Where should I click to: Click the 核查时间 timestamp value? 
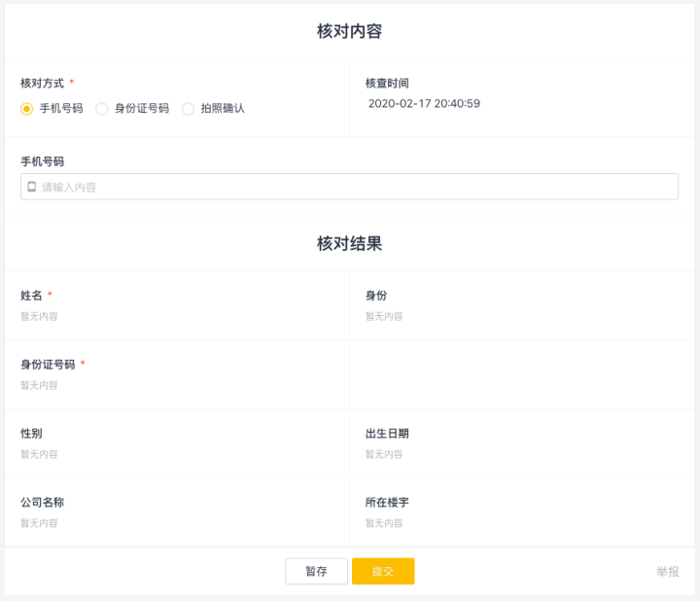(x=424, y=104)
